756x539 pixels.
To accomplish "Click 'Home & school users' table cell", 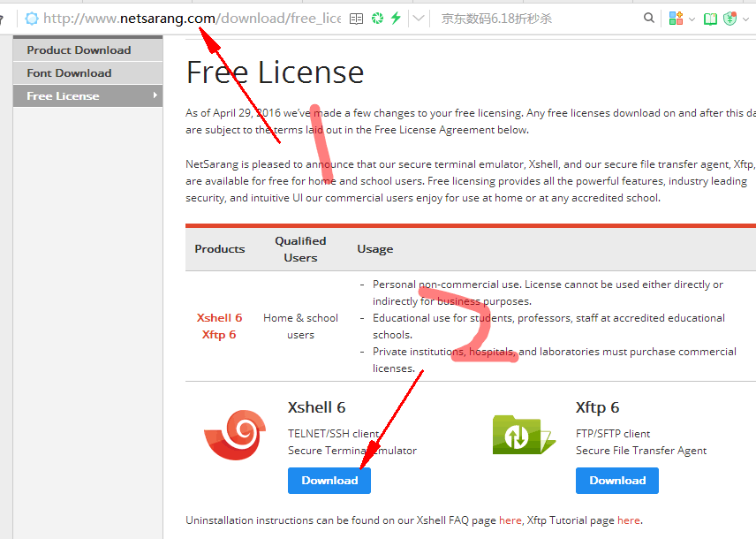I will (300, 326).
